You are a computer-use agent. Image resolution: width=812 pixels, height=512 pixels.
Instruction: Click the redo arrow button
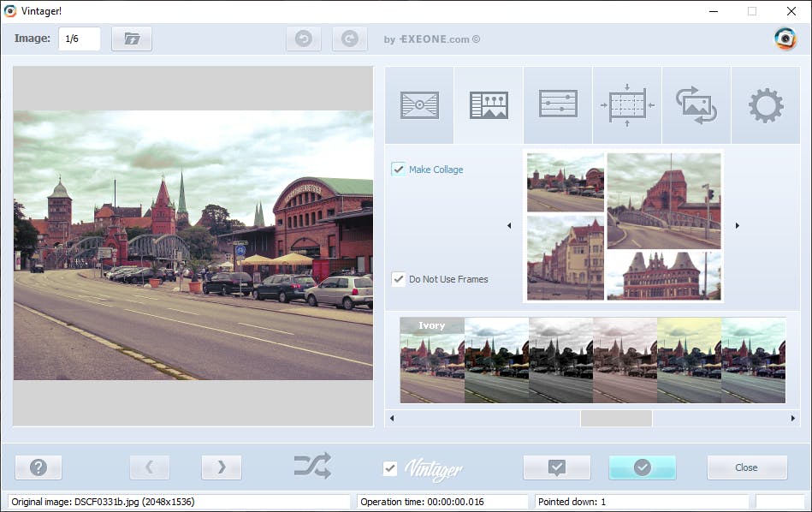[350, 39]
